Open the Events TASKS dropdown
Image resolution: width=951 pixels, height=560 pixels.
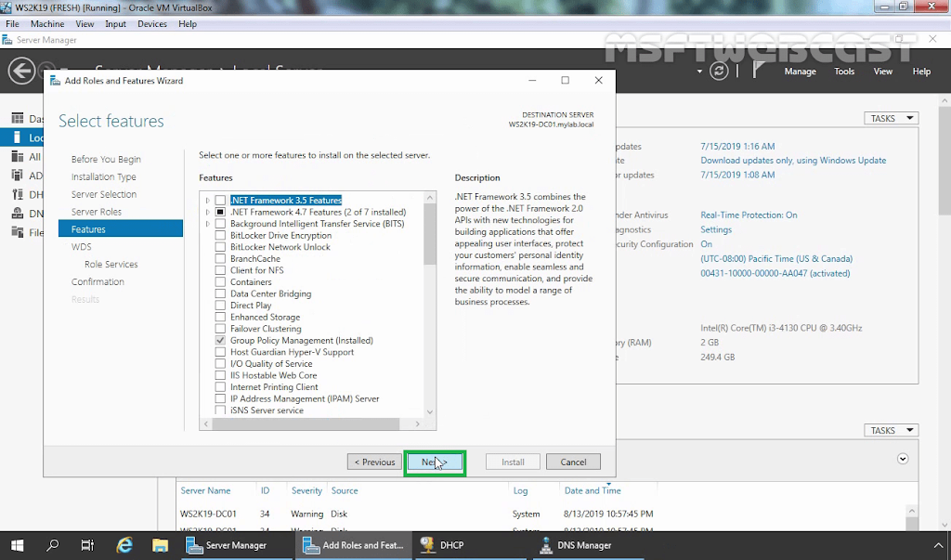coord(891,430)
